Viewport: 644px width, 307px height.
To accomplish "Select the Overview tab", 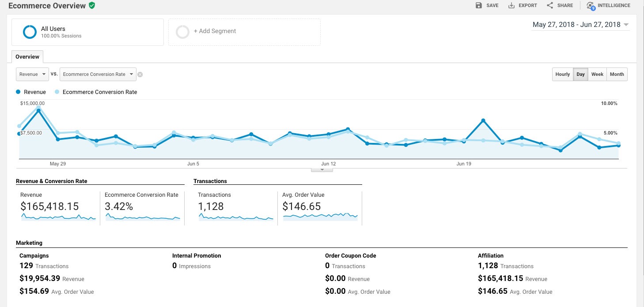I will tap(27, 56).
